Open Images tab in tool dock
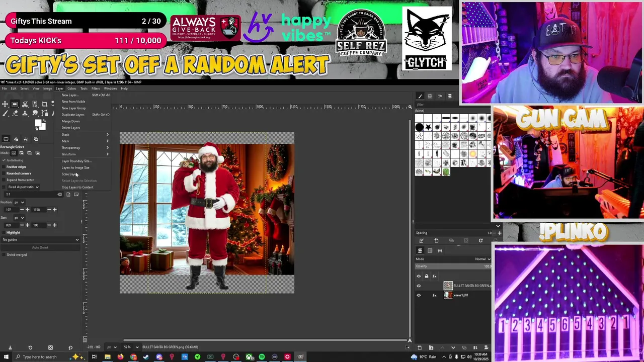This screenshot has height=362, width=644. [x=36, y=139]
